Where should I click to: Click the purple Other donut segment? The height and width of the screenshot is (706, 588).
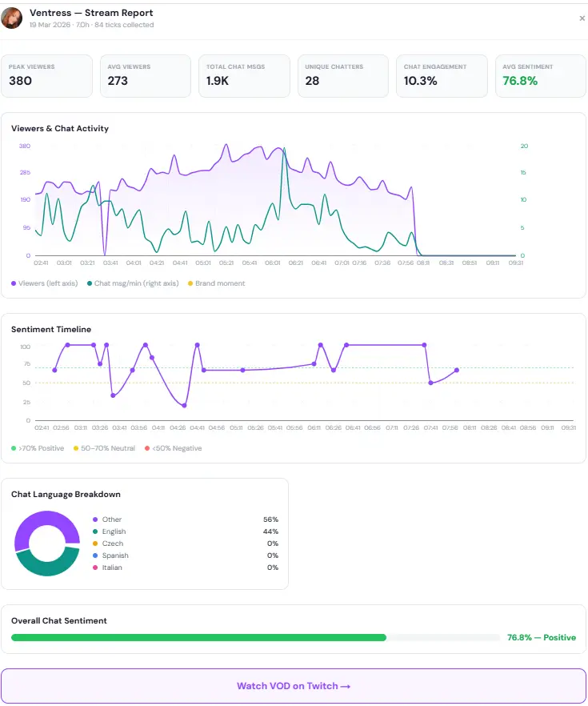(x=46, y=519)
